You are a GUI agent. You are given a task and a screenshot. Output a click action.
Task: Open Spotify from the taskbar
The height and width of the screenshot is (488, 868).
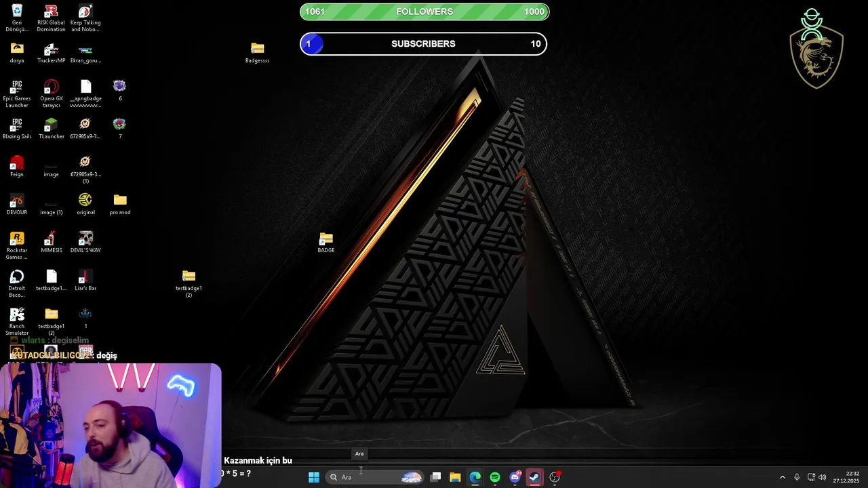tap(495, 477)
